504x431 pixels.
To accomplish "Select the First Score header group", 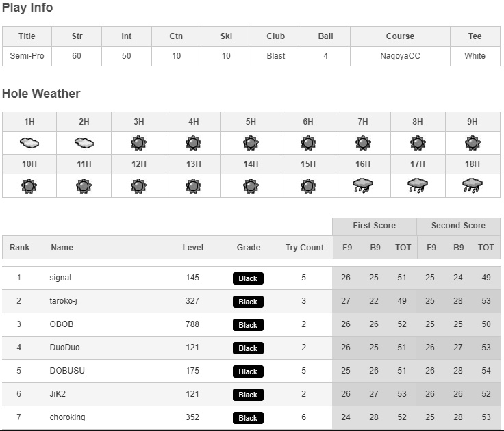I will (375, 226).
